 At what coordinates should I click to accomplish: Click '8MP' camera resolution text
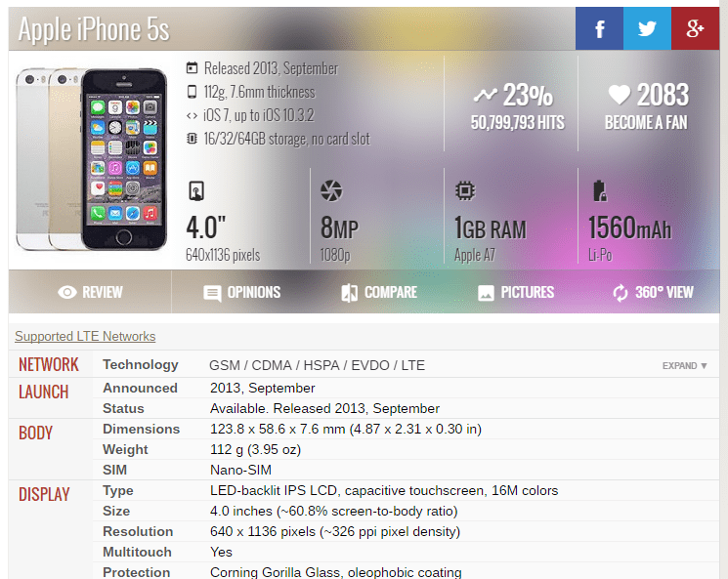(x=339, y=228)
